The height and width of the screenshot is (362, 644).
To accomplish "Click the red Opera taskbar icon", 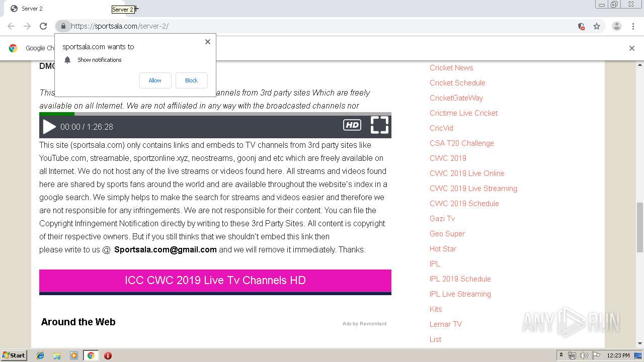I will pyautogui.click(x=108, y=355).
